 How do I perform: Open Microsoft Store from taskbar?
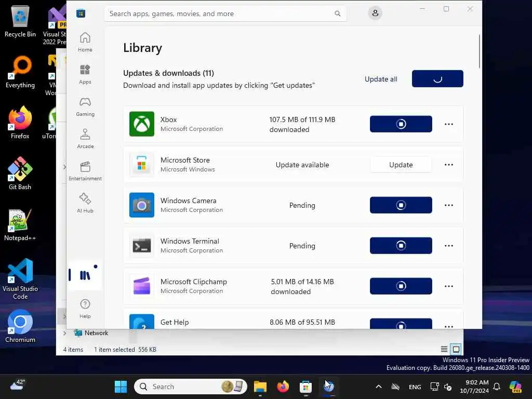[x=305, y=387]
